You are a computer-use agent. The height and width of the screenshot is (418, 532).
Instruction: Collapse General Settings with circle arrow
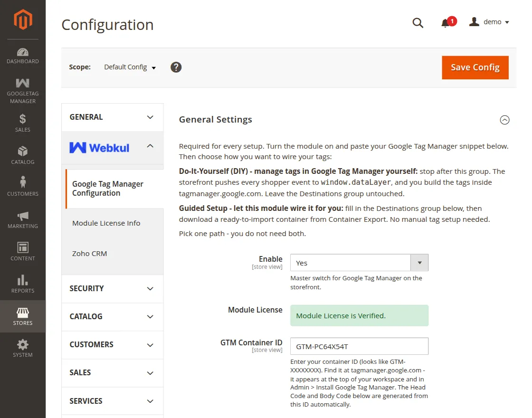504,120
